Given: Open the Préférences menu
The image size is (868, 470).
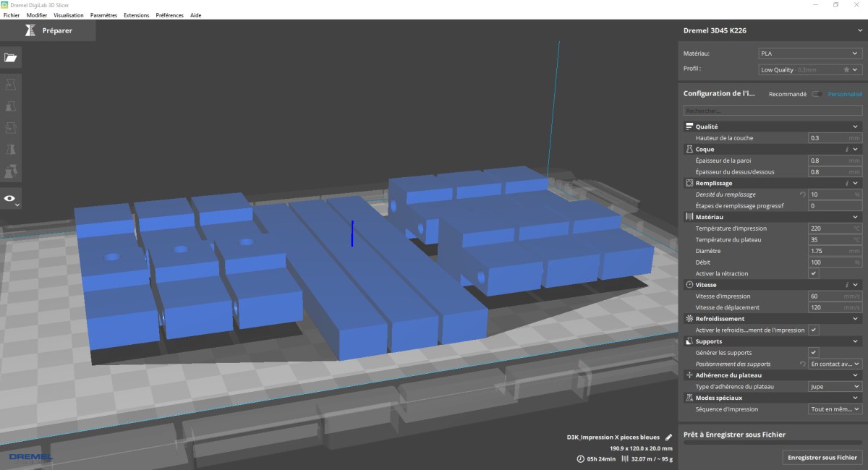Looking at the screenshot, I should [169, 15].
